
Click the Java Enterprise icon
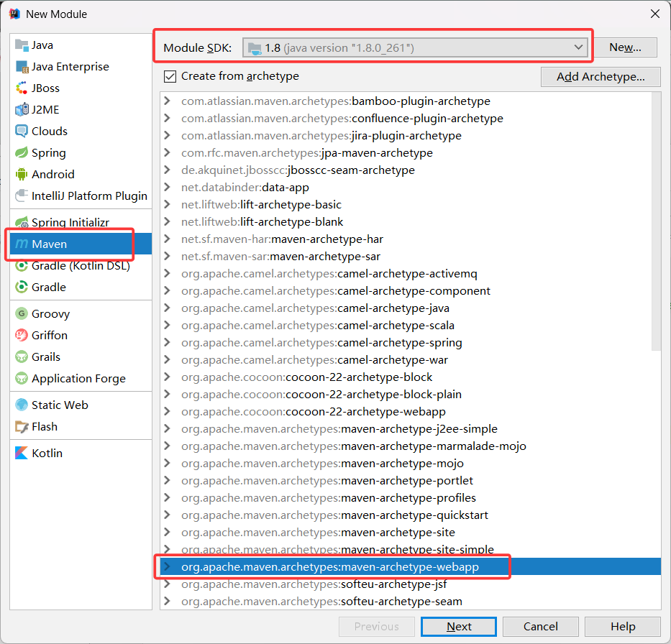click(22, 67)
